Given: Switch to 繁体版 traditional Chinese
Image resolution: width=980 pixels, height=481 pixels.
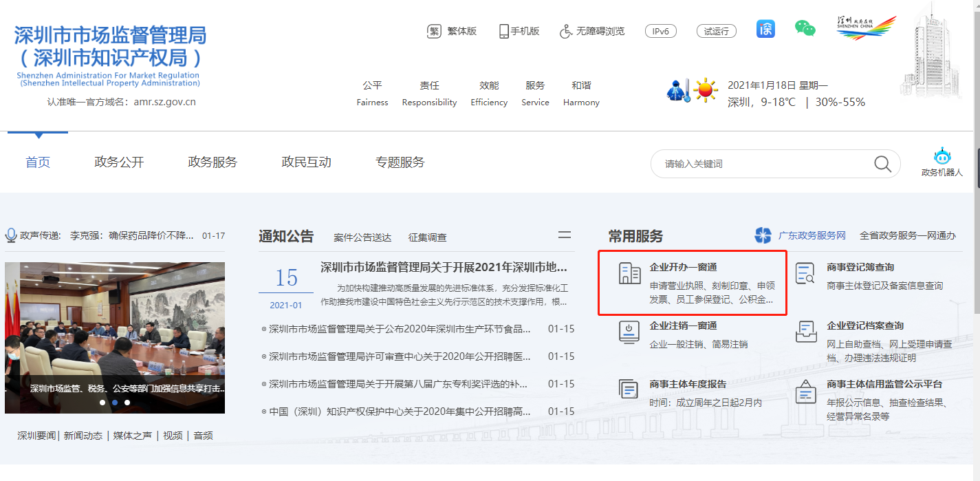Looking at the screenshot, I should [452, 31].
